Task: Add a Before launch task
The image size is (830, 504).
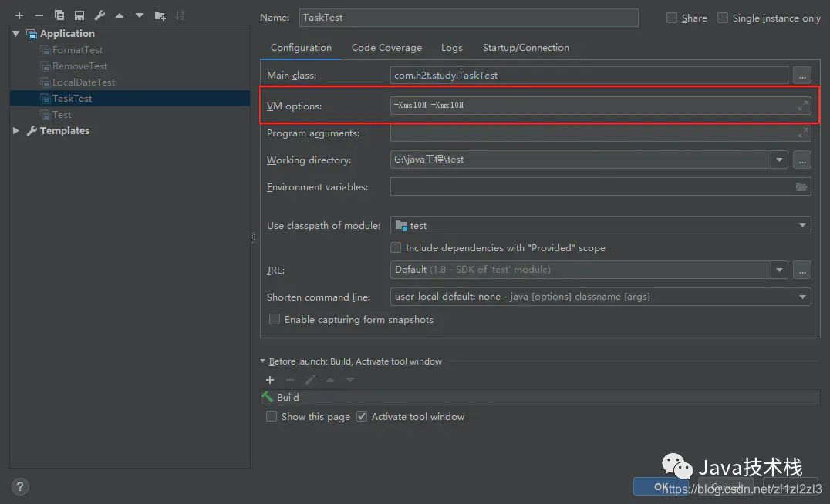Action: 270,380
